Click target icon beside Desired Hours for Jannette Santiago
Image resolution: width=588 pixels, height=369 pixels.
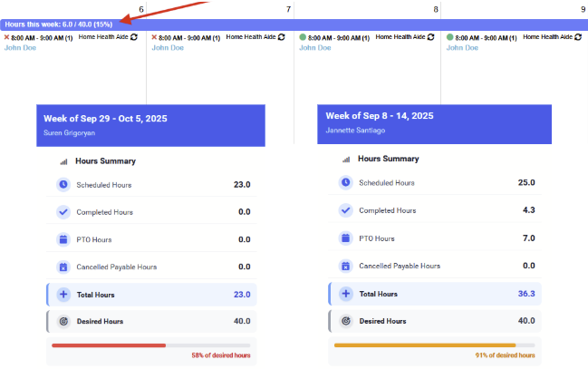pos(346,321)
